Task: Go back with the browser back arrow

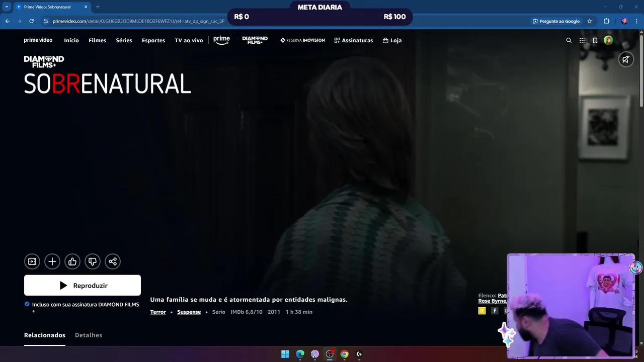Action: click(7, 21)
